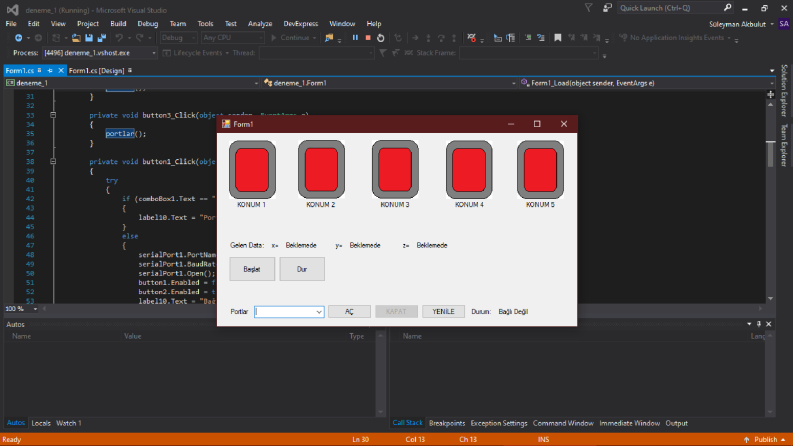Click the Uncomment selected lines icon
Image resolution: width=793 pixels, height=446 pixels.
541,38
